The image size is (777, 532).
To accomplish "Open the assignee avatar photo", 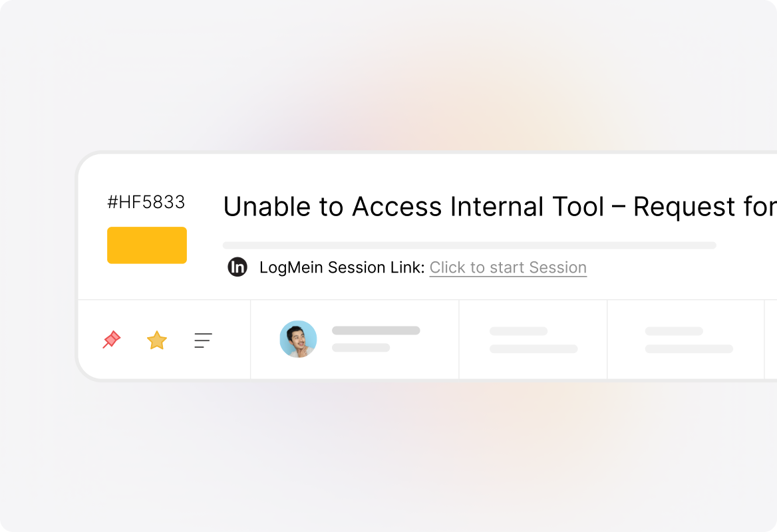I will (x=298, y=339).
